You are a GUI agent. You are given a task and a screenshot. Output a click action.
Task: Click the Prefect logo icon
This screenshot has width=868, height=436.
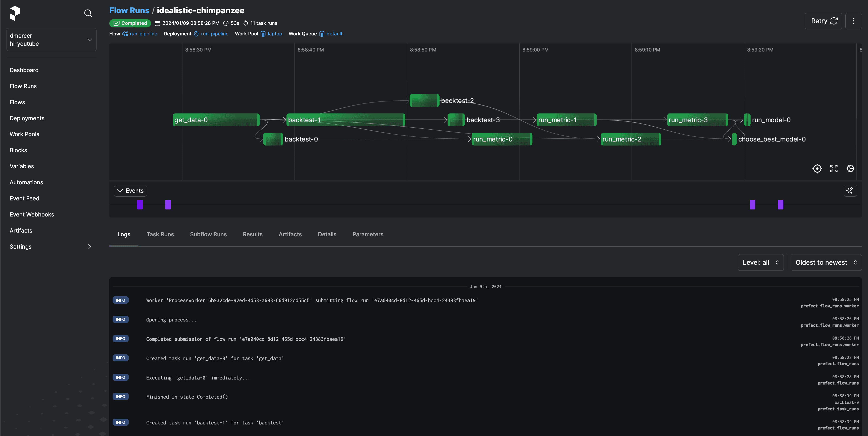pos(15,13)
